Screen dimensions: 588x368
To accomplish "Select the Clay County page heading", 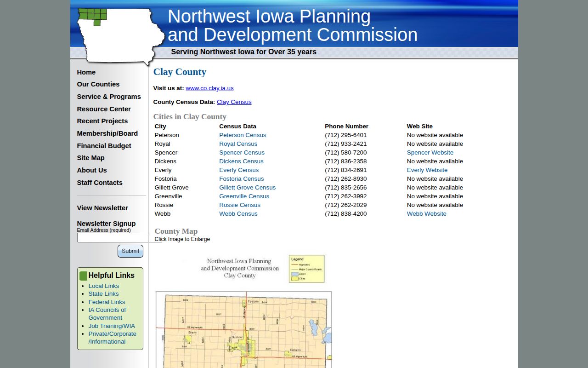I will coord(180,72).
